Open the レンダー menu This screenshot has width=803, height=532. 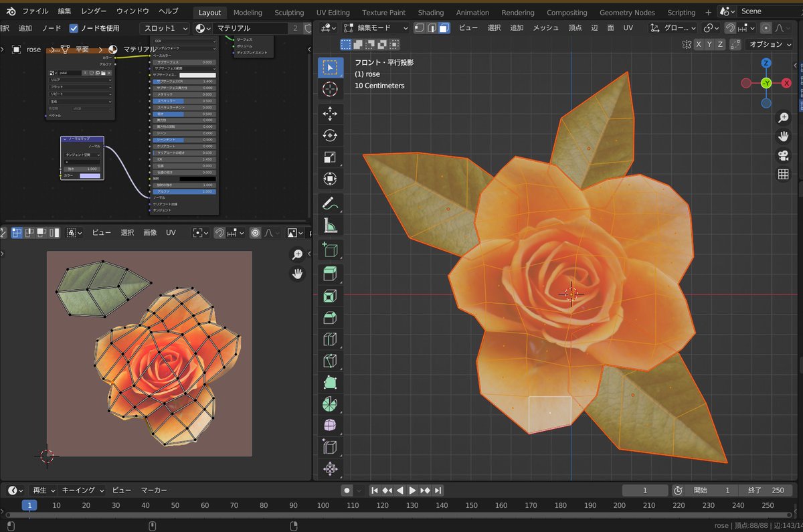(94, 11)
